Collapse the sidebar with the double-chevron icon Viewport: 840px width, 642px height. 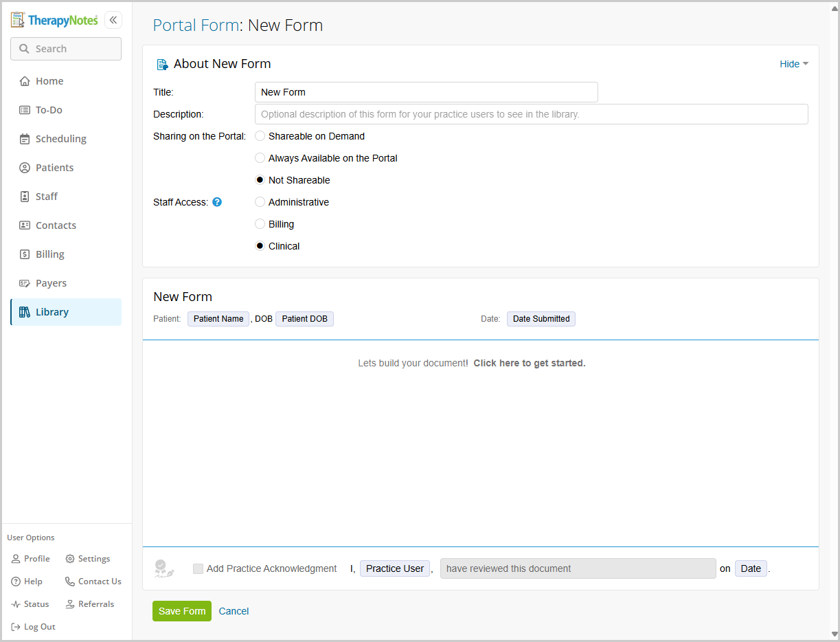click(x=113, y=20)
